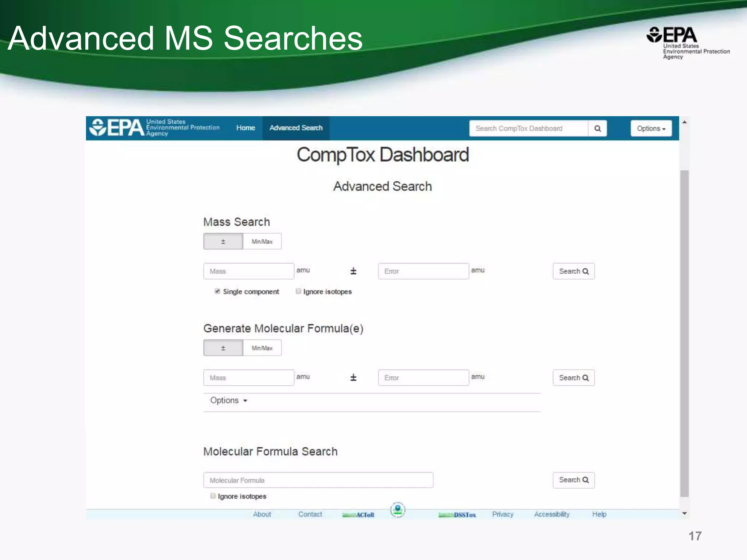Focus Mass field under Generate Molecular Formula(e)
Viewport: 747px width, 560px height.
[249, 378]
